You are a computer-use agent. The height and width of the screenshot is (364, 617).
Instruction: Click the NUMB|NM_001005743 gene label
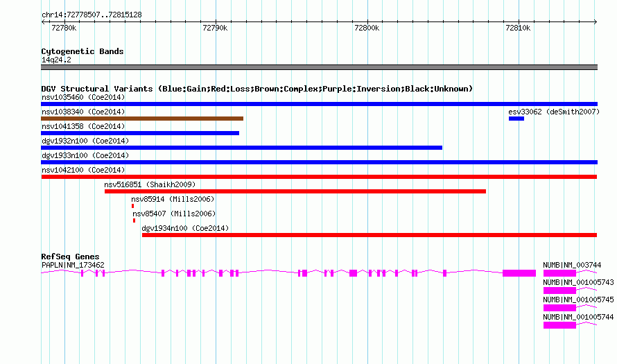tap(578, 283)
